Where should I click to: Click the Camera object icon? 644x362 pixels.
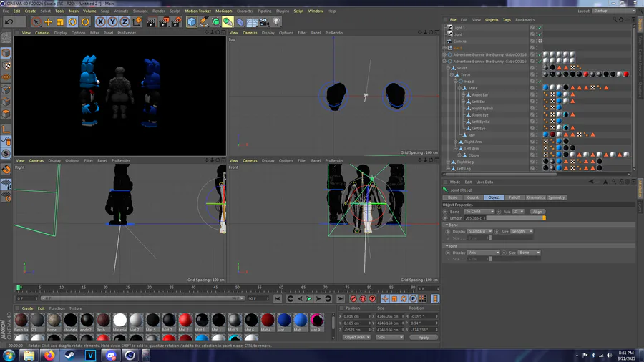(264, 21)
